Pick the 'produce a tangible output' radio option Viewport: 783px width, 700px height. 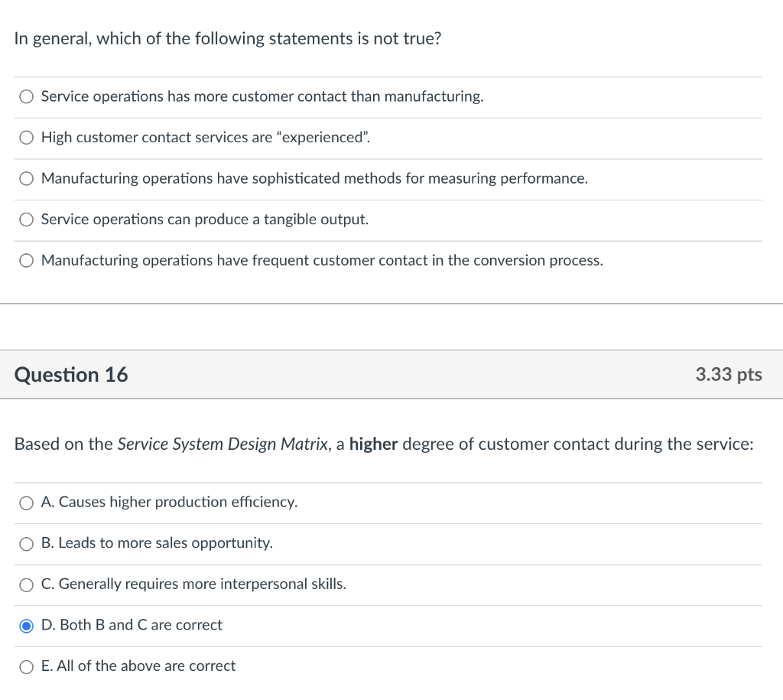(27, 220)
